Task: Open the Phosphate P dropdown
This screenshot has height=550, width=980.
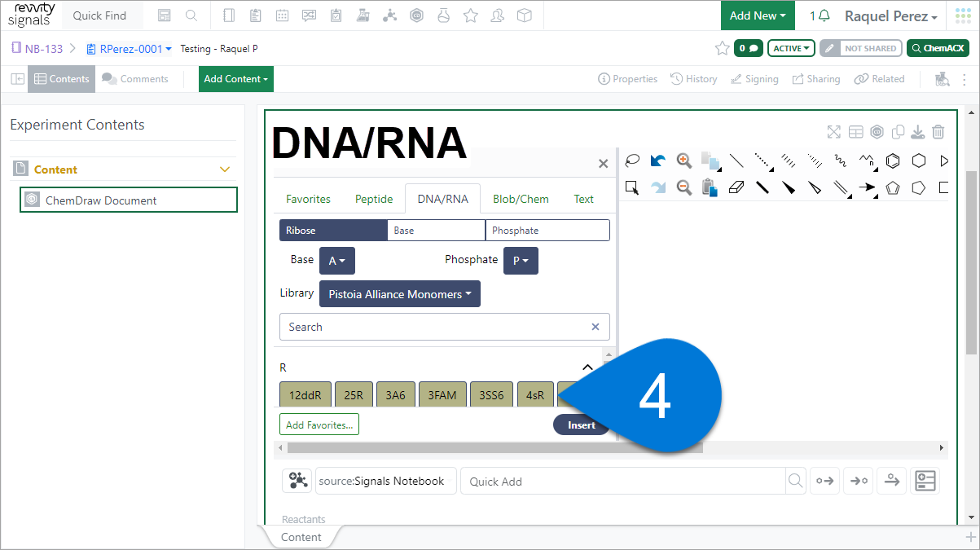Action: (521, 261)
